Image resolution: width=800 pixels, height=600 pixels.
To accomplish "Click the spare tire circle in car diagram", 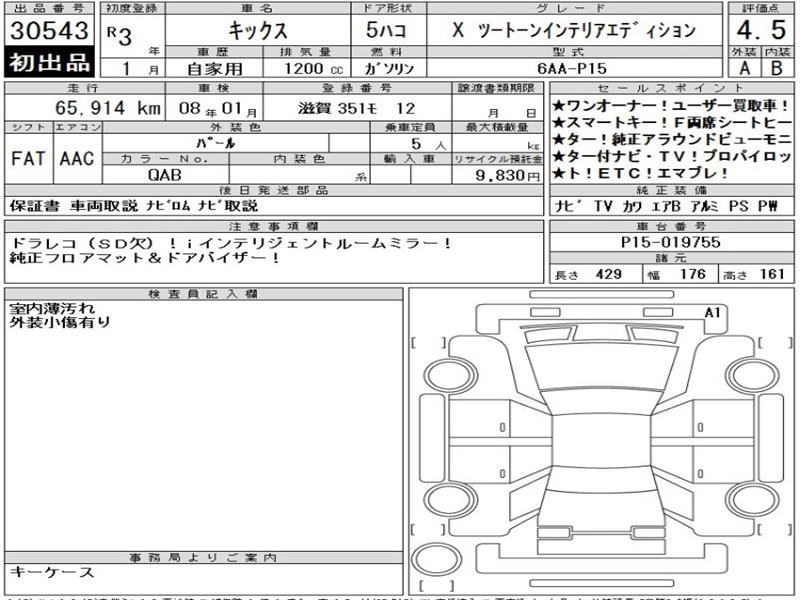I will point(436,559).
